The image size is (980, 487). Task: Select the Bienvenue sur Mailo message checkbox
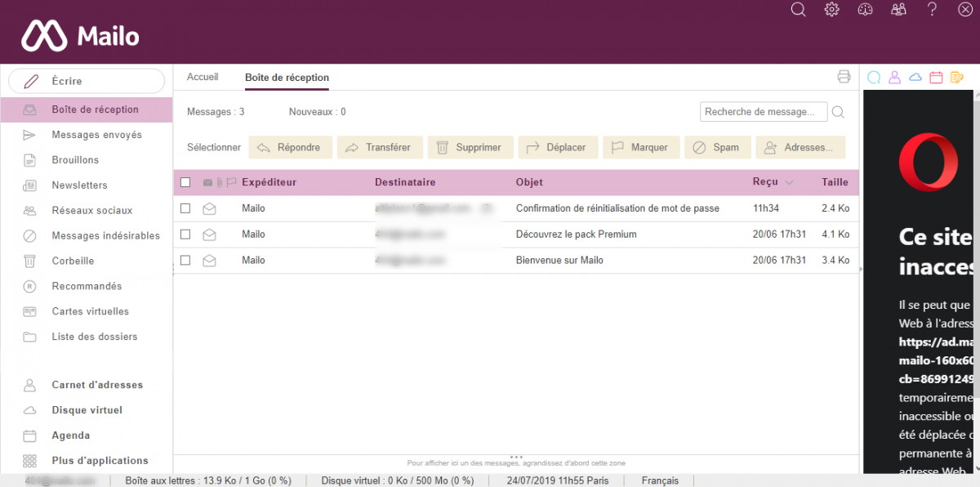[185, 260]
